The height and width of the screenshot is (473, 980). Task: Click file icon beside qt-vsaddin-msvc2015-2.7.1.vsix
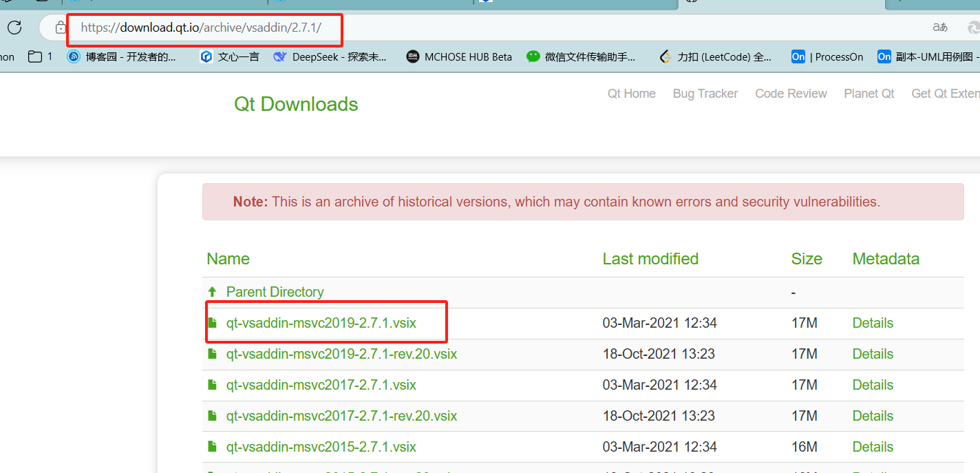(x=213, y=446)
